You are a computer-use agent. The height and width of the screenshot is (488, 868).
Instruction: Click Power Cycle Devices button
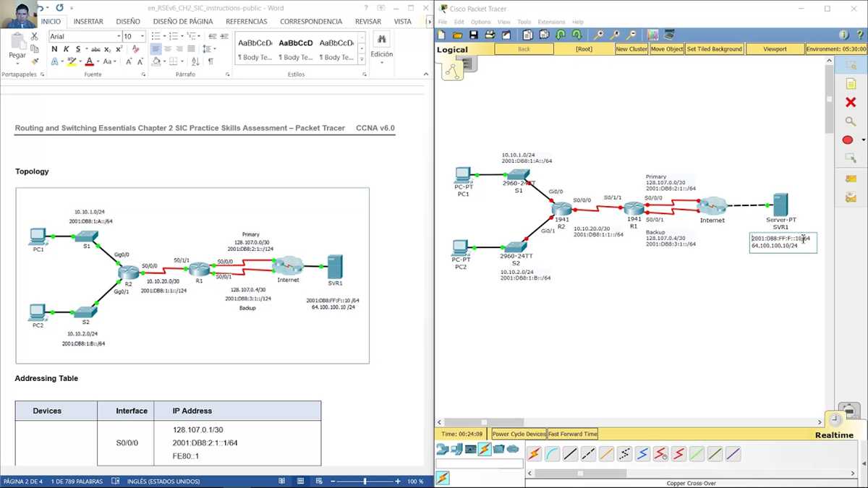pos(519,434)
